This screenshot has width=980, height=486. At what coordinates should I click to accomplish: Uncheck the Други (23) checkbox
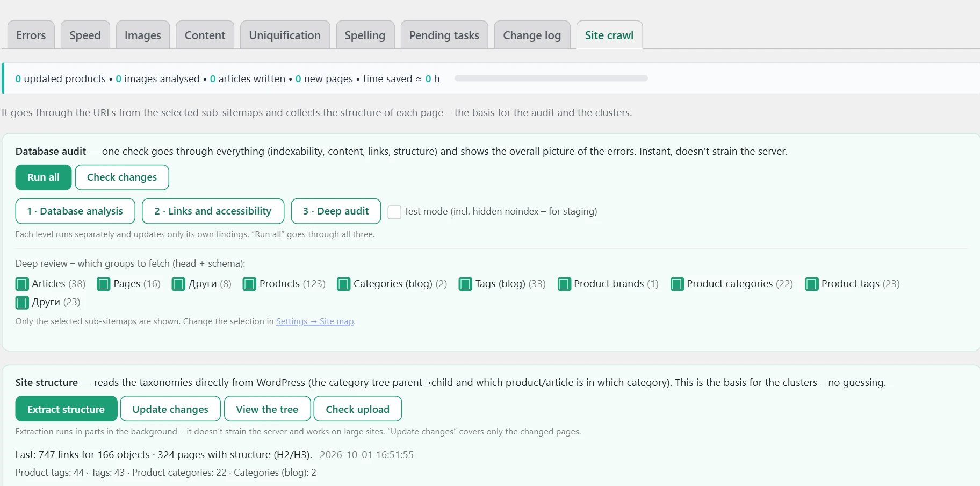click(22, 303)
